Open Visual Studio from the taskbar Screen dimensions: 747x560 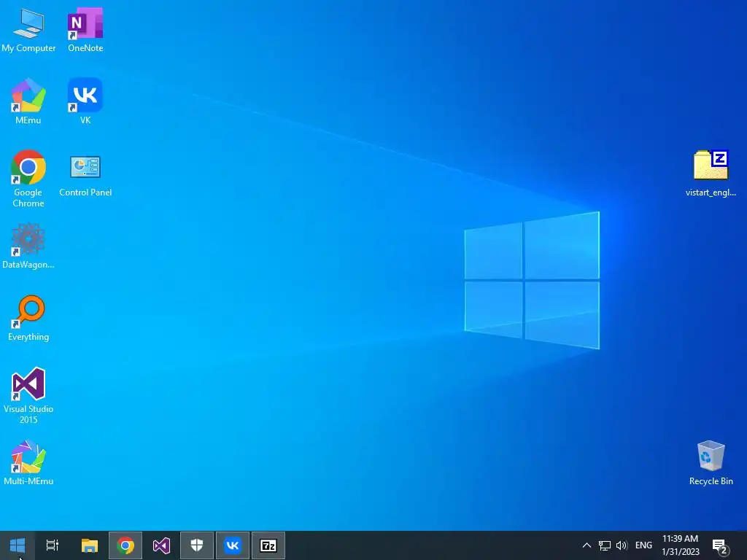161,545
